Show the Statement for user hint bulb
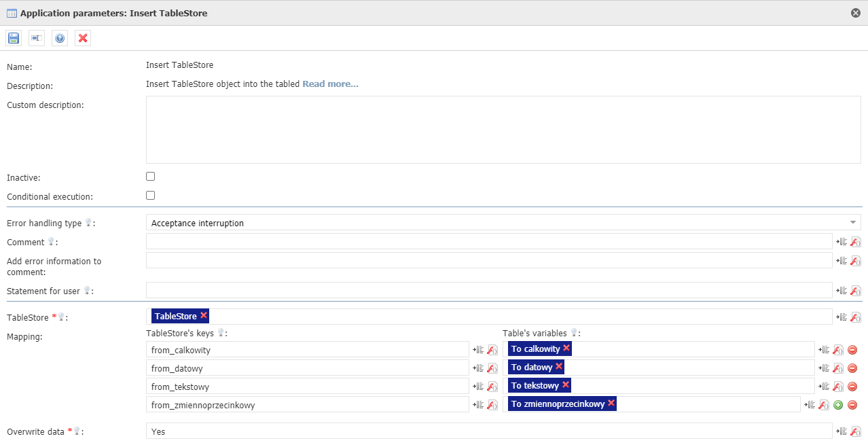The image size is (868, 447). point(86,291)
